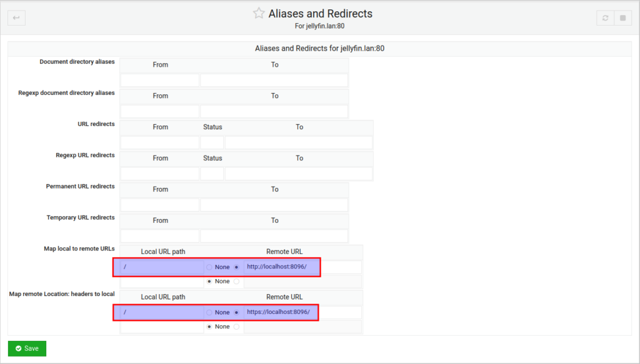This screenshot has height=364, width=640.
Task: Save the alias and redirect settings
Action: [26, 348]
